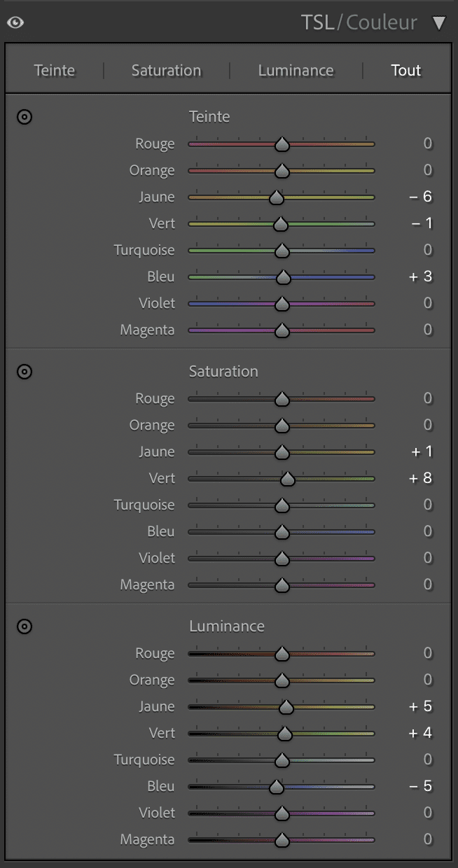Viewport: 458px width, 868px height.
Task: Click the Orange luminance slider handle
Action: coord(282,681)
